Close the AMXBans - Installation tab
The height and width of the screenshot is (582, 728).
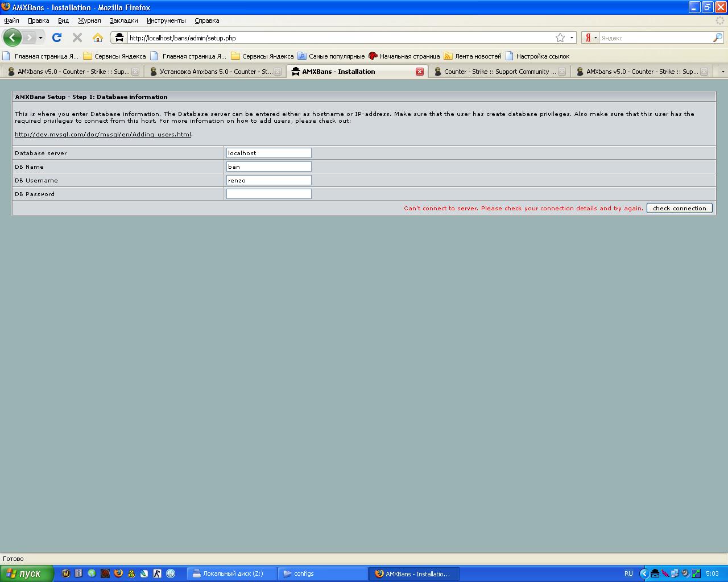(x=420, y=72)
